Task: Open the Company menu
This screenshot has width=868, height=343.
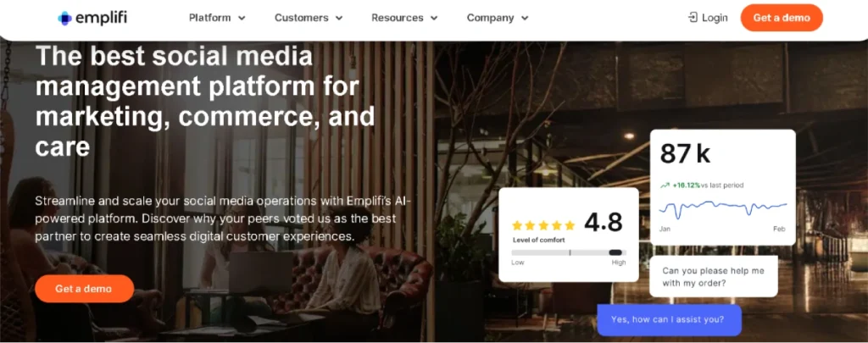Action: (498, 18)
